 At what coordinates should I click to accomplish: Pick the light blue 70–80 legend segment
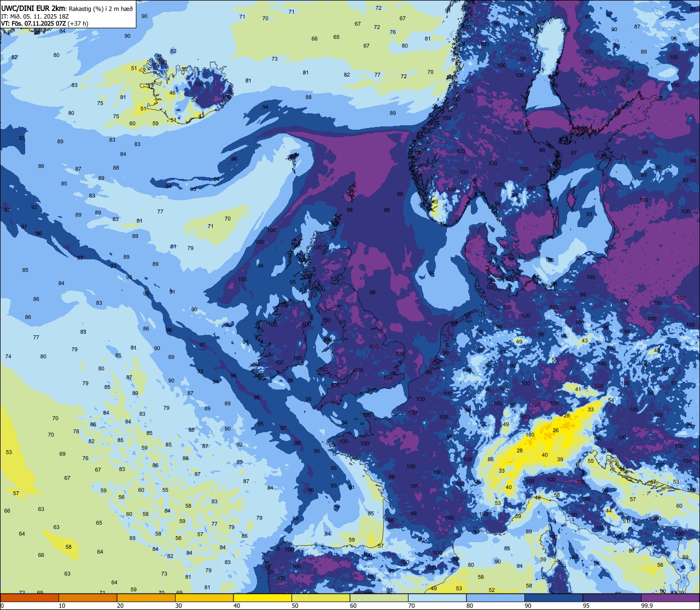point(437,598)
